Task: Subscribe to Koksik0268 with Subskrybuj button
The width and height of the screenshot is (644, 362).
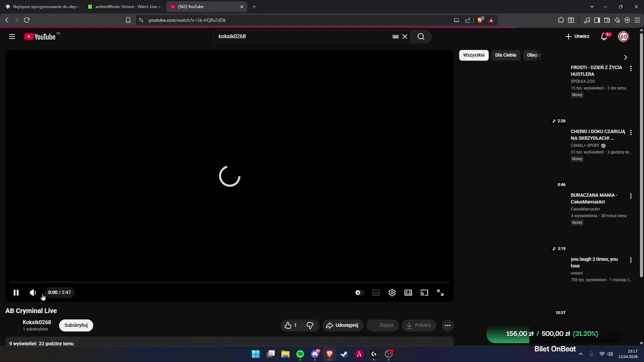Action: tap(76, 325)
